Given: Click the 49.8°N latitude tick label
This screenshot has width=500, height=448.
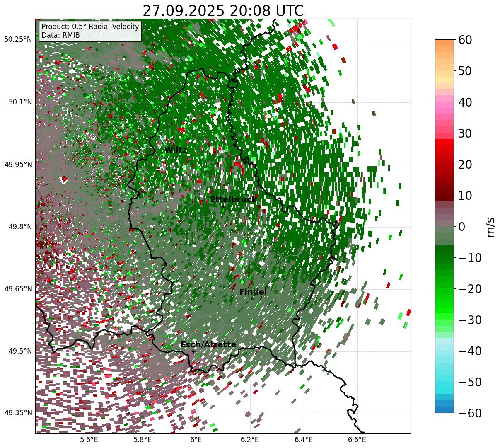Looking at the screenshot, I should tap(20, 227).
